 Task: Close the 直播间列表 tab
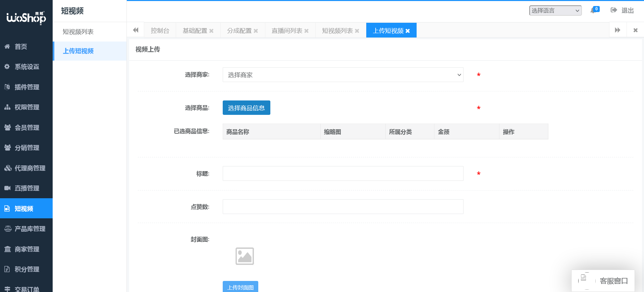(x=306, y=31)
